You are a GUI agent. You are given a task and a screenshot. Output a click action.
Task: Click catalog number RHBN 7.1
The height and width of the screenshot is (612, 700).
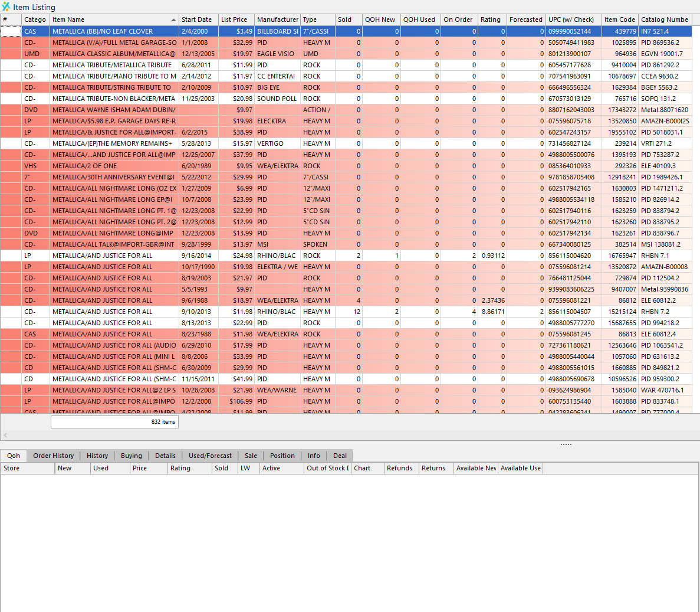[x=665, y=256]
